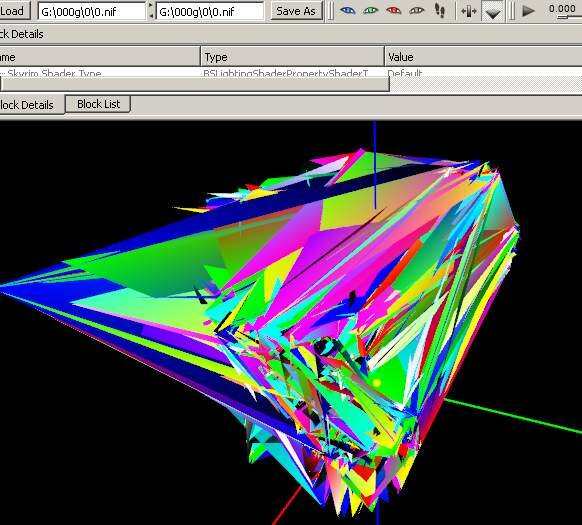Click the Save As button
This screenshot has height=525, width=582.
[x=296, y=11]
